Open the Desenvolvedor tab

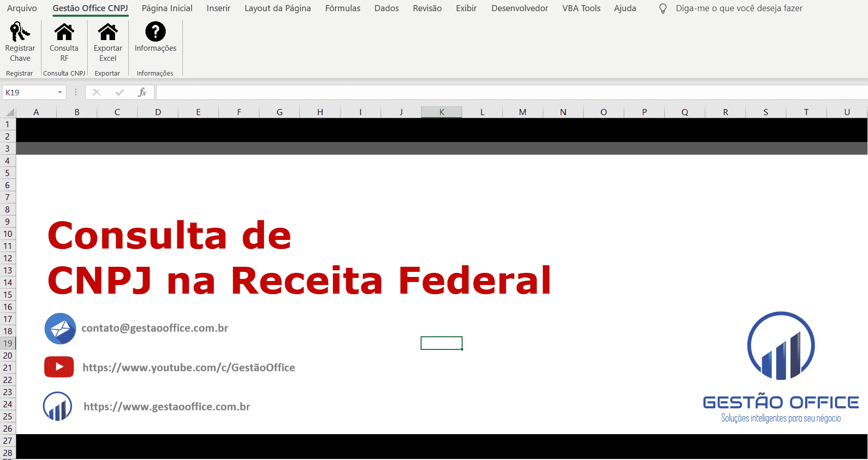(519, 9)
